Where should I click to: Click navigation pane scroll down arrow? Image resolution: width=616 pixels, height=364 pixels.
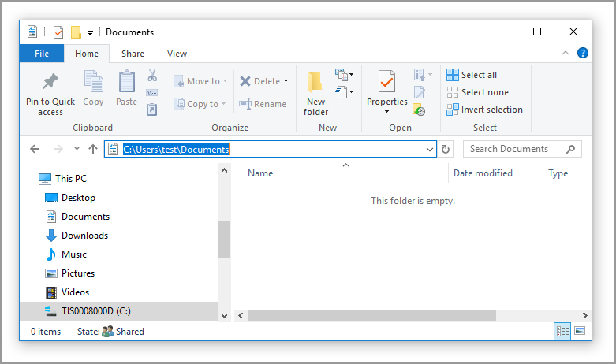coord(224,315)
